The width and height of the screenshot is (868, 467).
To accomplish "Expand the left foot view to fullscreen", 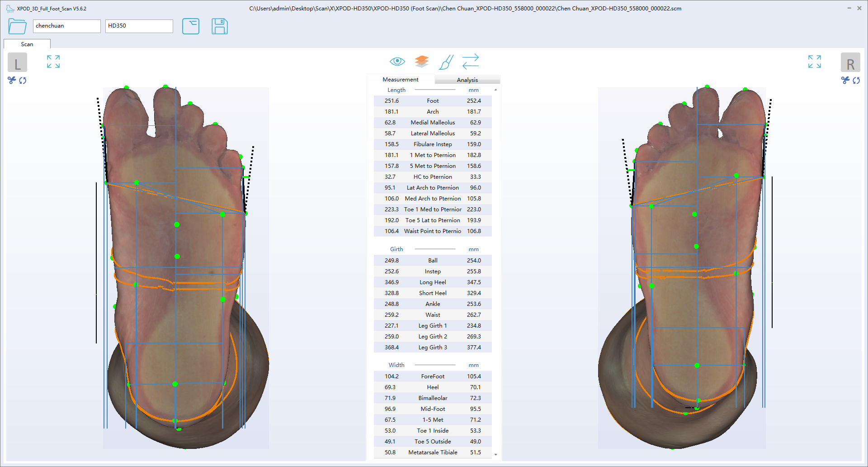I will pyautogui.click(x=53, y=62).
